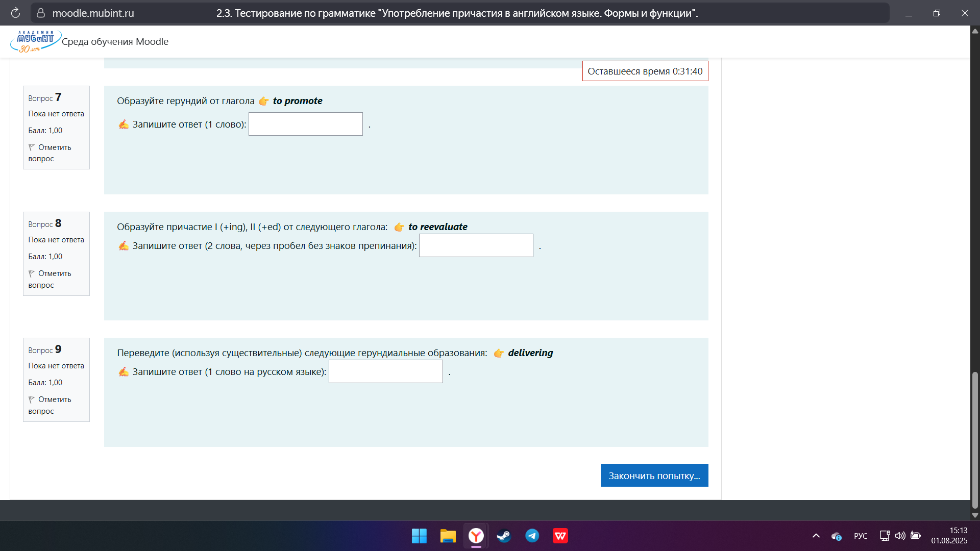
Task: Switch to Yandex Browser in the taskbar
Action: [x=476, y=536]
